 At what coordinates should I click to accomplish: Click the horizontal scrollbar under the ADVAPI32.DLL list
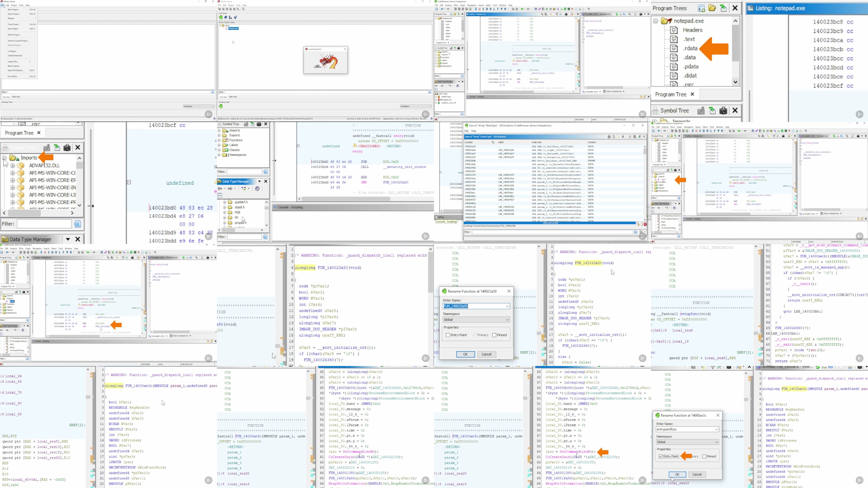point(39,213)
